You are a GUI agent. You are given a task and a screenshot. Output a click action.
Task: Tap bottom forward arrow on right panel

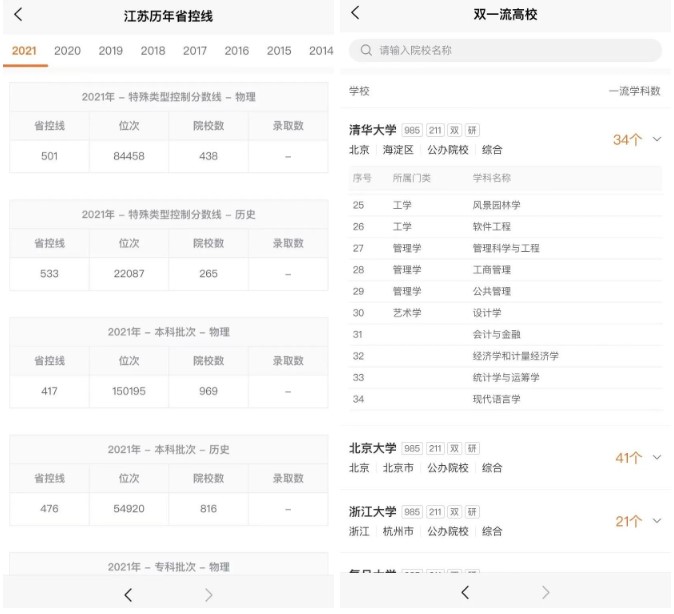point(545,593)
